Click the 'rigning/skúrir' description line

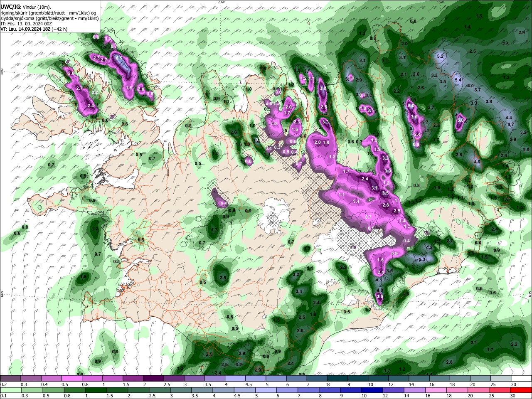[x=49, y=13]
